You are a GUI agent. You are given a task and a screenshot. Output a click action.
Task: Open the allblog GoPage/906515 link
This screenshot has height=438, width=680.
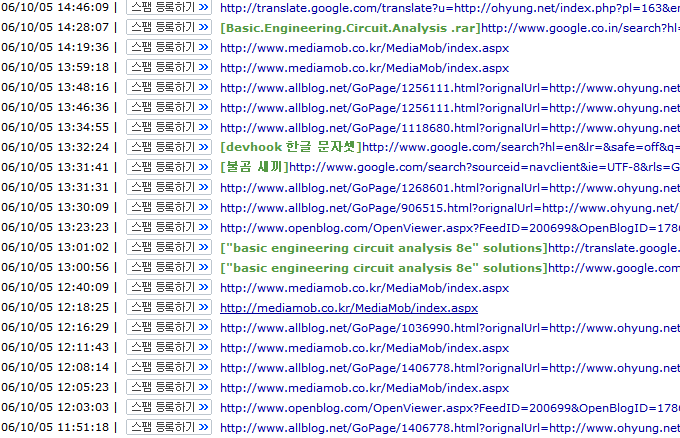tap(450, 208)
